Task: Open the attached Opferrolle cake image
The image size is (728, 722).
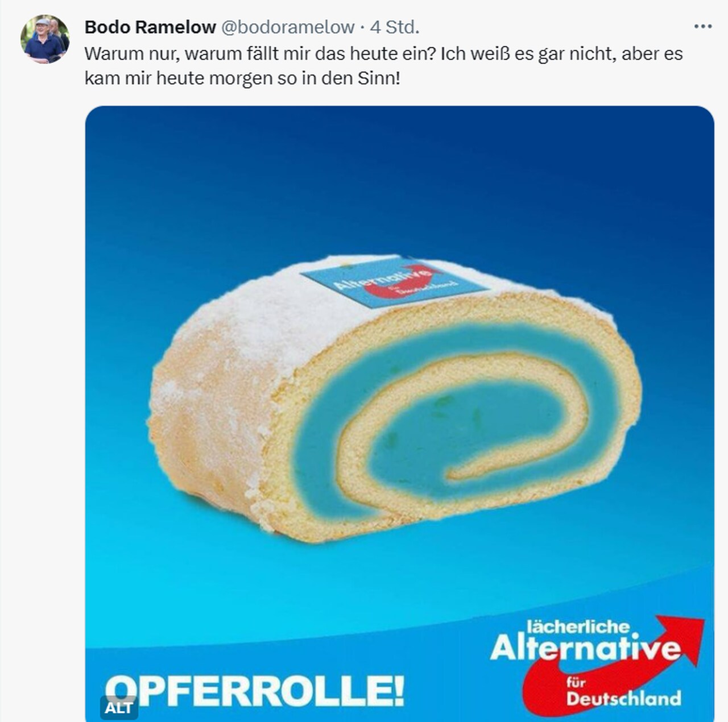Action: (399, 413)
